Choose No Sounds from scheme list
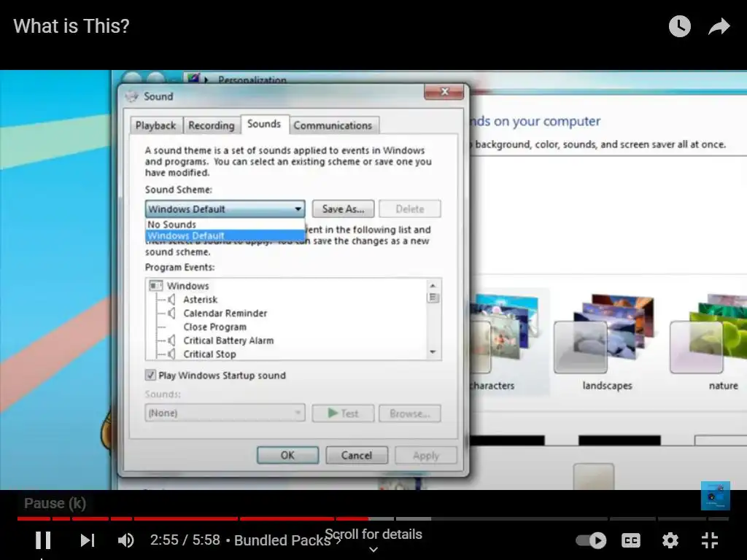This screenshot has width=747, height=560. coord(225,225)
